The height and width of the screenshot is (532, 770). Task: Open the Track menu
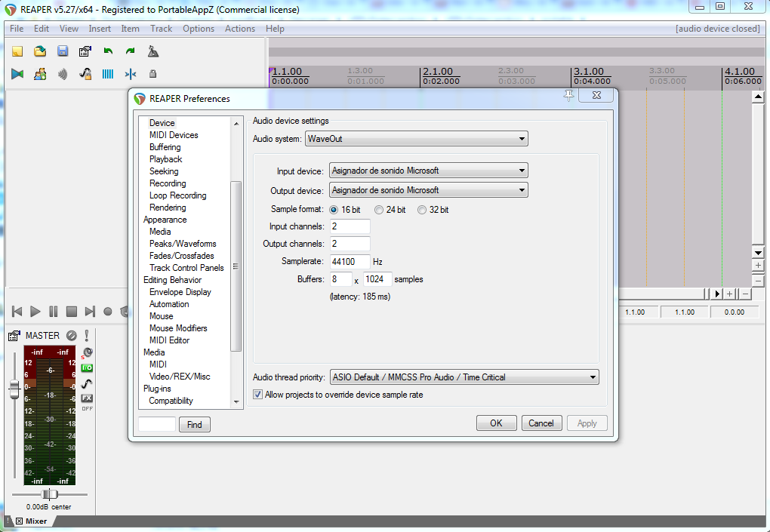161,29
